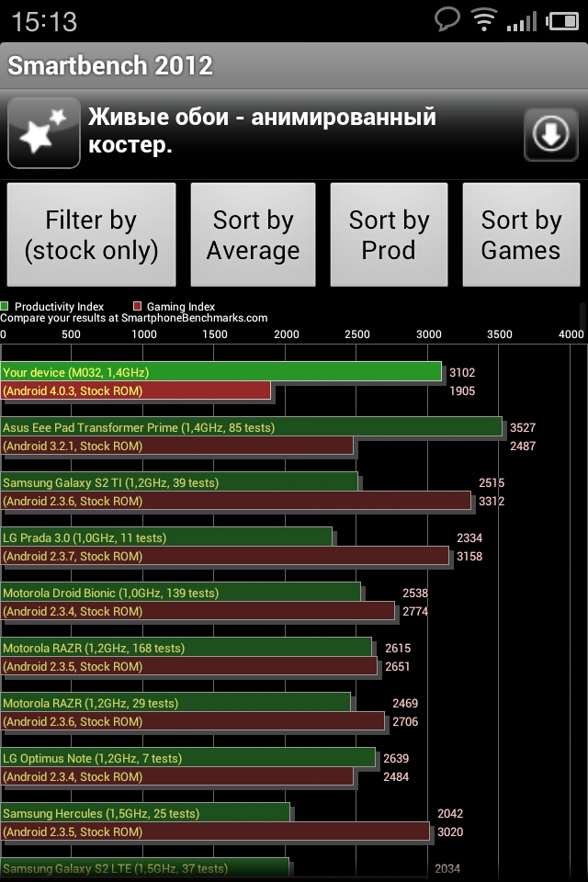Select Motorola Droid Bionic productivity bar
Viewport: 588px width, 882px height.
[181, 593]
